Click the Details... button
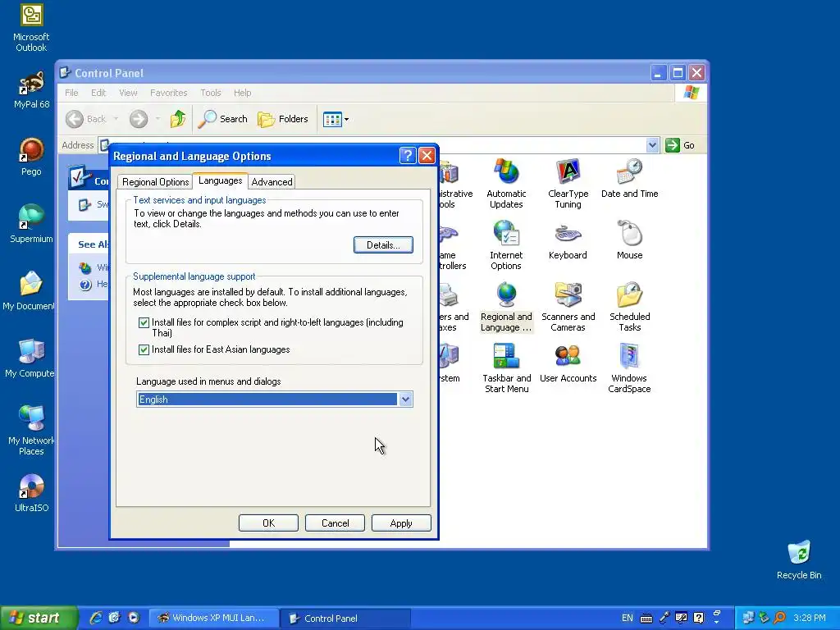This screenshot has height=630, width=840. coord(383,244)
